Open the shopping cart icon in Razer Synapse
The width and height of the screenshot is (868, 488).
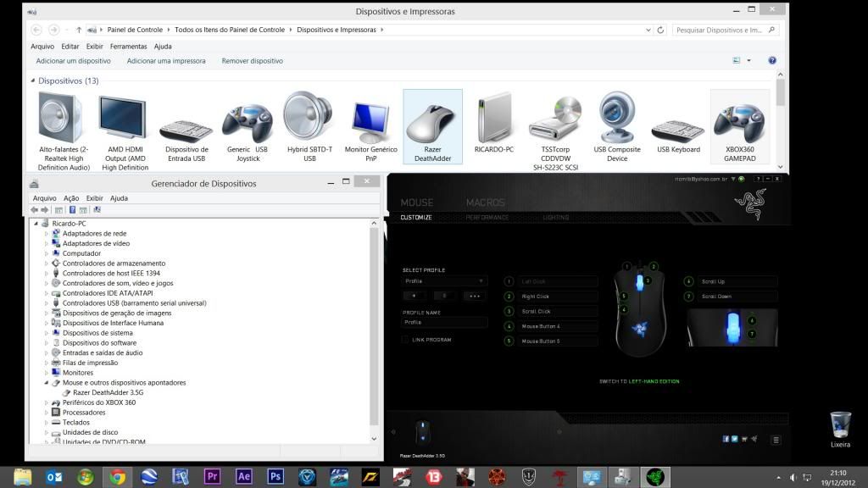pyautogui.click(x=744, y=439)
